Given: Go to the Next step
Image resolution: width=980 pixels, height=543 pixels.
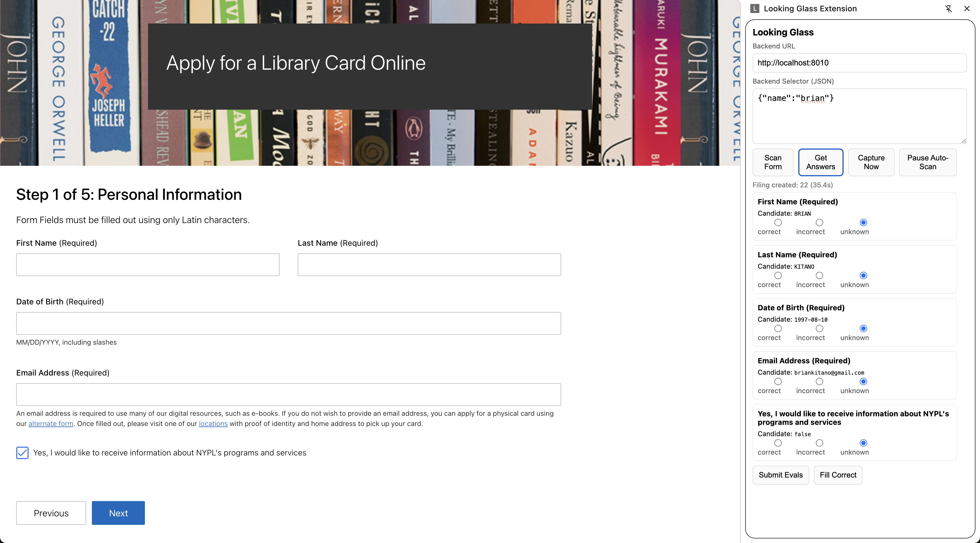Looking at the screenshot, I should (118, 513).
